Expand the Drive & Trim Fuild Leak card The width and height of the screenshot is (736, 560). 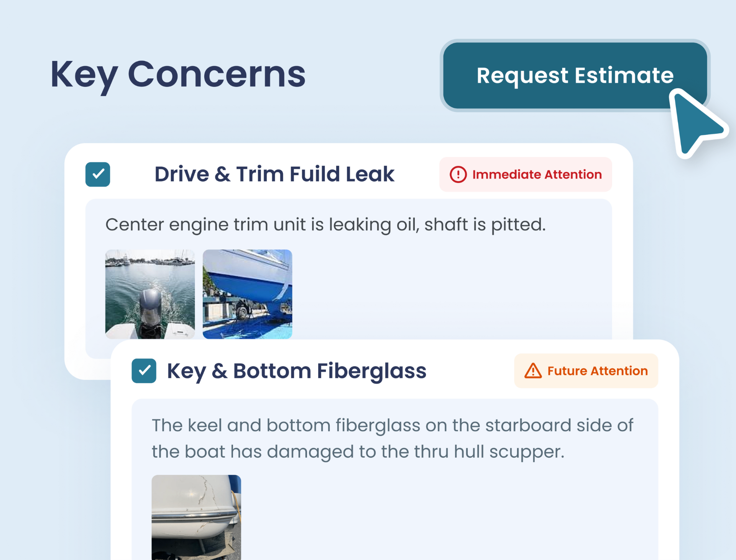click(x=274, y=174)
